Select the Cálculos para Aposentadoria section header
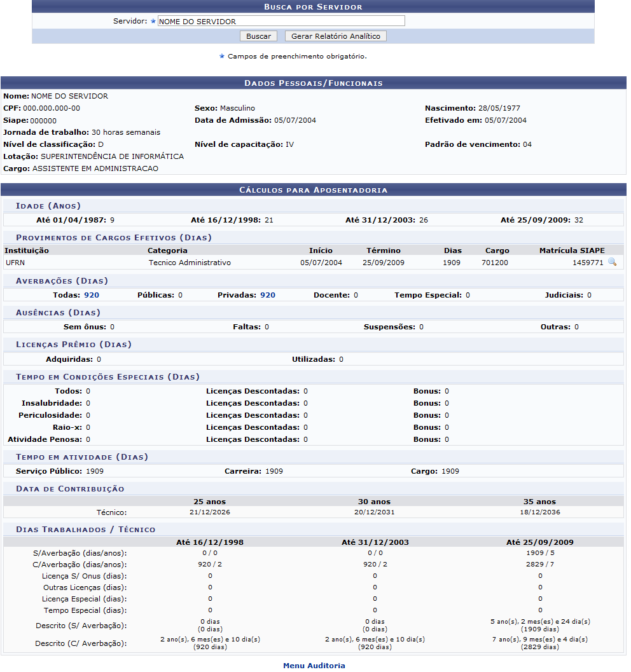This screenshot has width=631, height=672. pyautogui.click(x=314, y=190)
